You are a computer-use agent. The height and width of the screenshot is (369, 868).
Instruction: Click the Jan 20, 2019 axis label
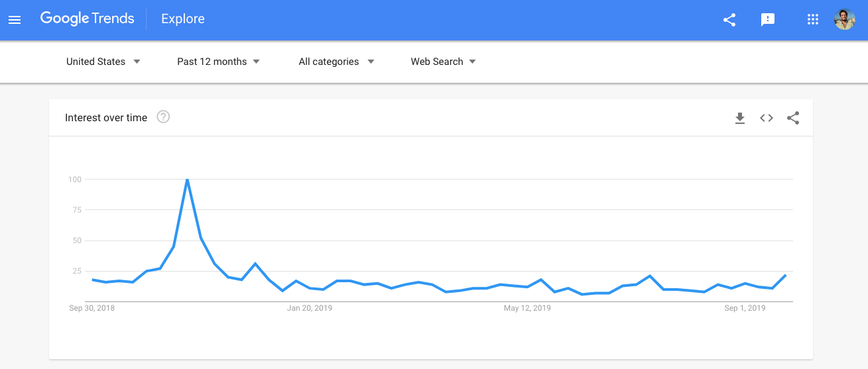310,308
